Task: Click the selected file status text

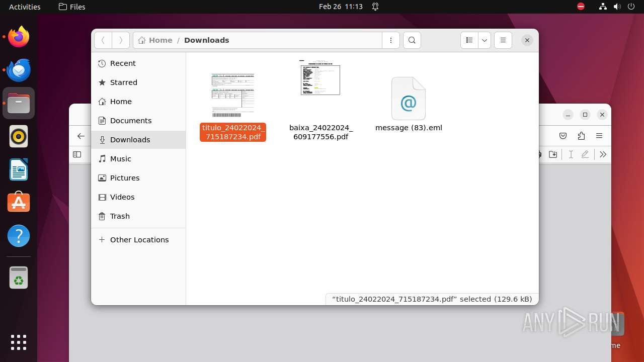Action: (432, 299)
